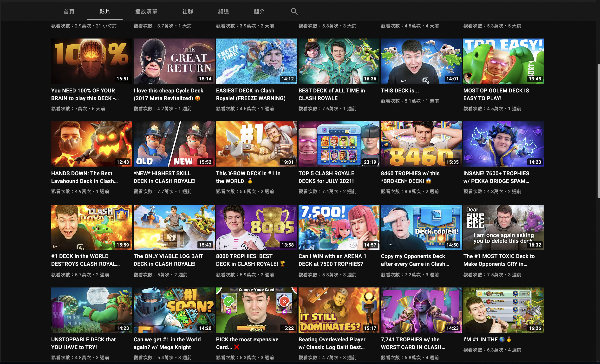Open the 簡介 tab
This screenshot has height=364, width=600.
coord(259,12)
